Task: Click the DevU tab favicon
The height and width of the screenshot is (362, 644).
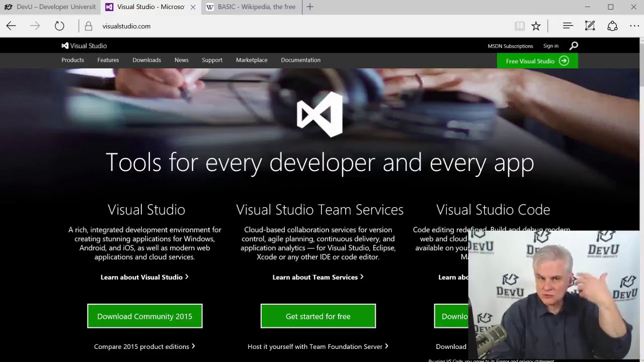Action: tap(9, 7)
